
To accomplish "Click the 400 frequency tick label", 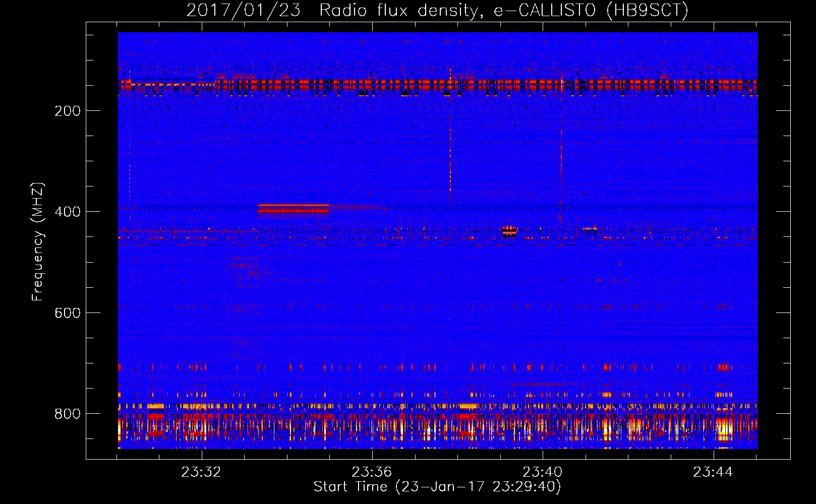I will 68,212.
